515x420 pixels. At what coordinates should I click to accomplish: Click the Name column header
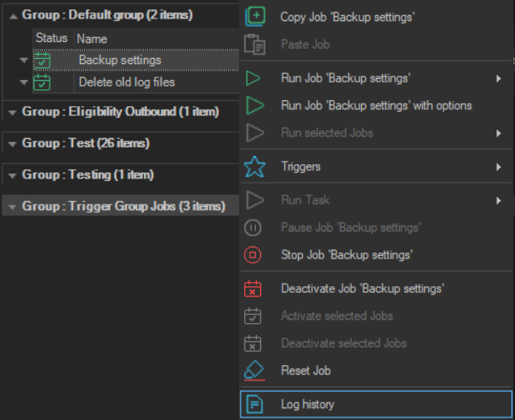coord(93,39)
